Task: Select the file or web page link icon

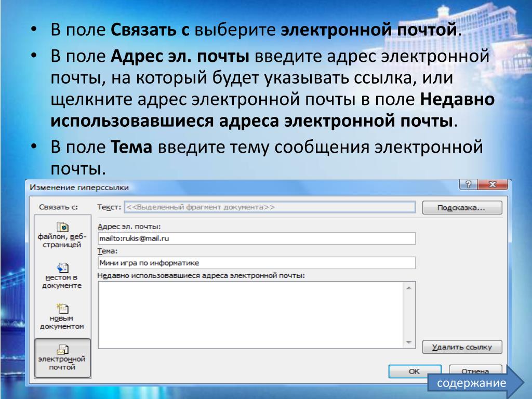Action: (62, 227)
